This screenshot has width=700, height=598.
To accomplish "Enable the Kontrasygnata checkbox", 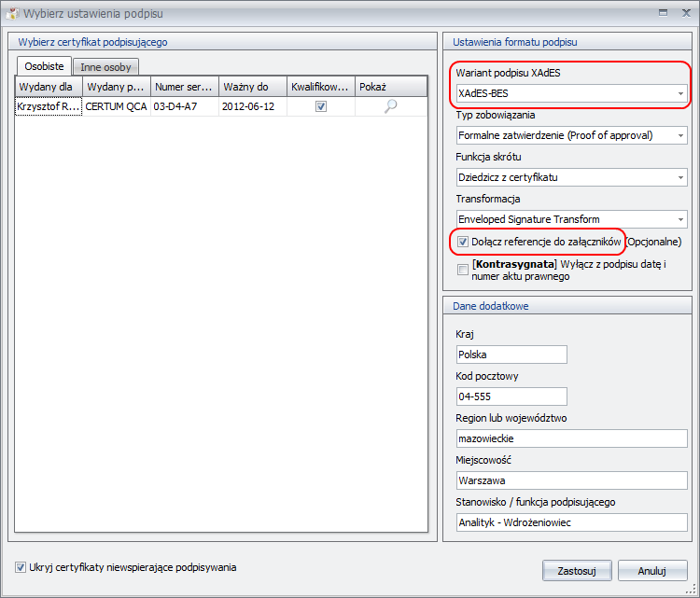I will (x=463, y=270).
